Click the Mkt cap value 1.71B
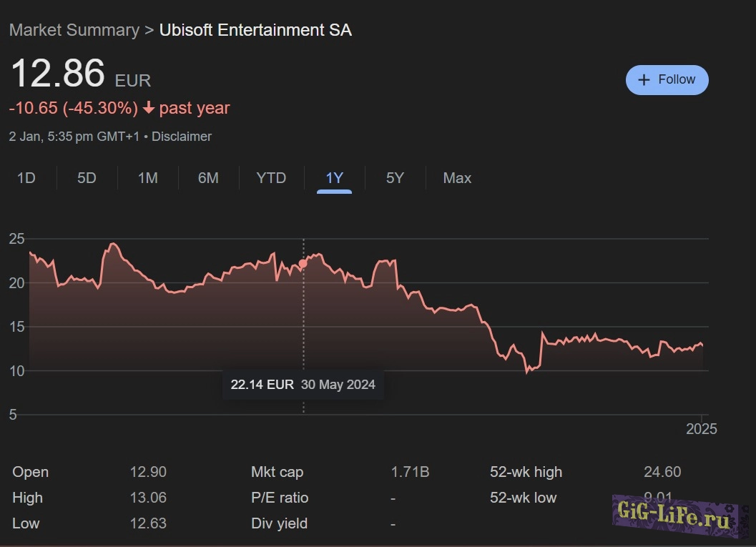This screenshot has width=756, height=547. [410, 472]
